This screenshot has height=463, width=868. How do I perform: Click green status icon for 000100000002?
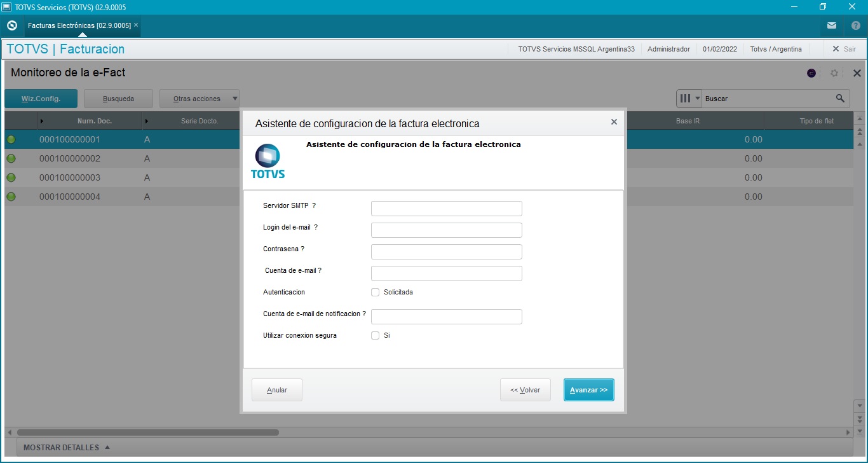pyautogui.click(x=11, y=158)
